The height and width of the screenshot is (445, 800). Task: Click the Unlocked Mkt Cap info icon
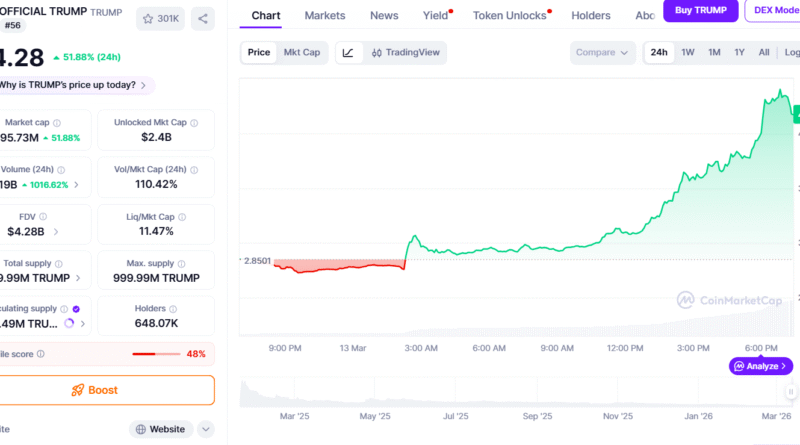(x=192, y=122)
